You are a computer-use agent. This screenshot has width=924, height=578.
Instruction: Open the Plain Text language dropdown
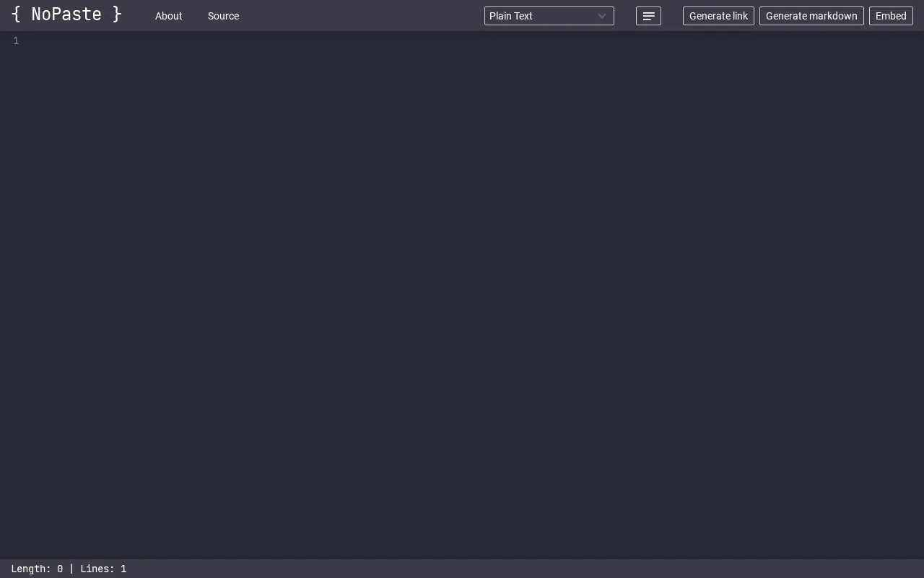click(549, 16)
